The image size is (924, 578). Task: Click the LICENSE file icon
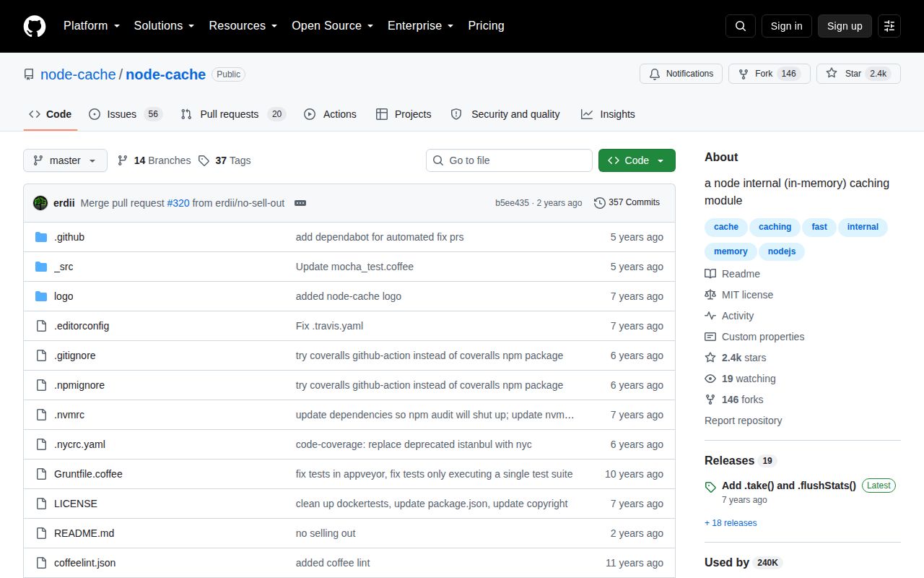point(41,504)
